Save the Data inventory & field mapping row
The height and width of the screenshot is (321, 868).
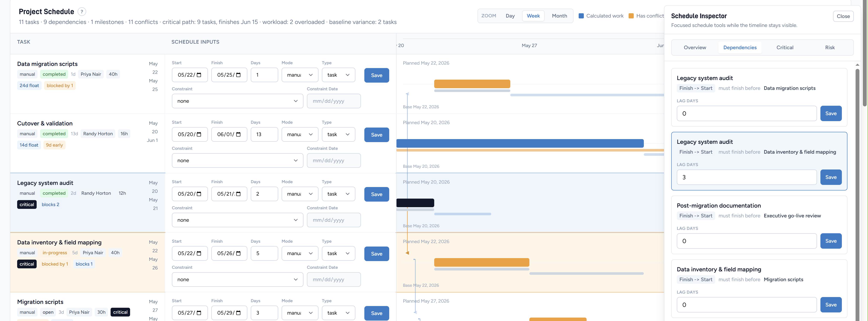(376, 254)
